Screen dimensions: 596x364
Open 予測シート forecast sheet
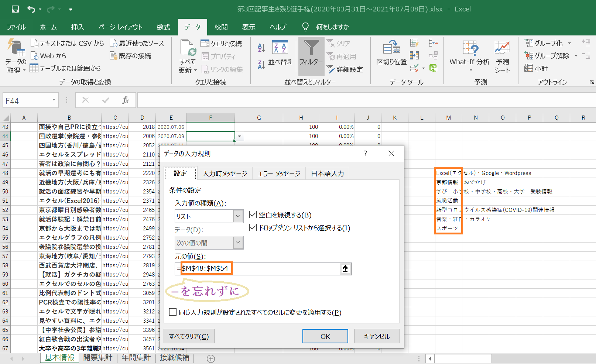(502, 56)
